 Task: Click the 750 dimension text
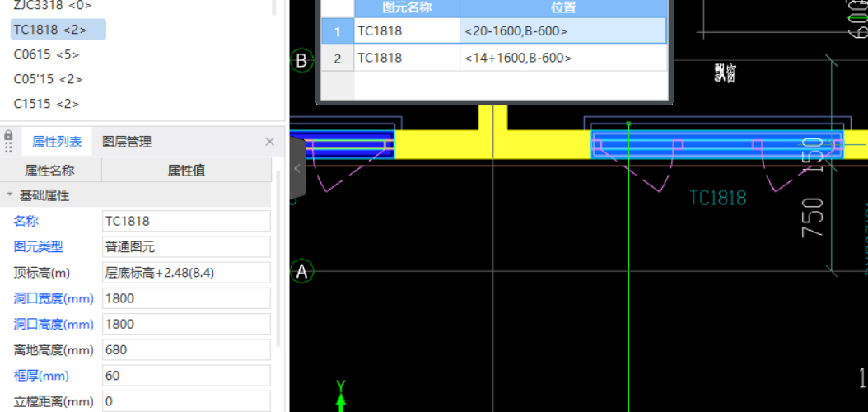(813, 217)
